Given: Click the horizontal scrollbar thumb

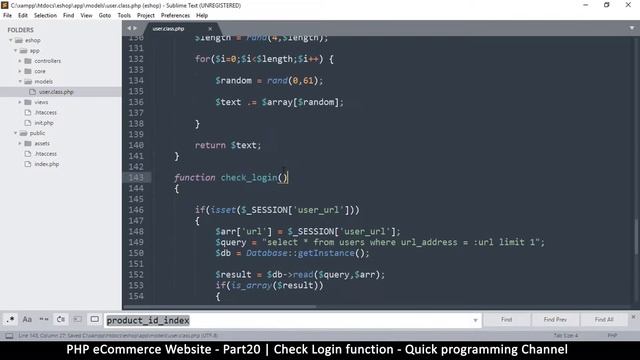Looking at the screenshot, I should 220,307.
